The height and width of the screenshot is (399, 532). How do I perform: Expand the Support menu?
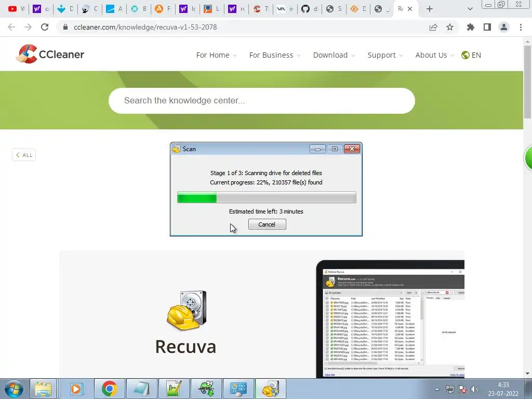click(x=385, y=55)
